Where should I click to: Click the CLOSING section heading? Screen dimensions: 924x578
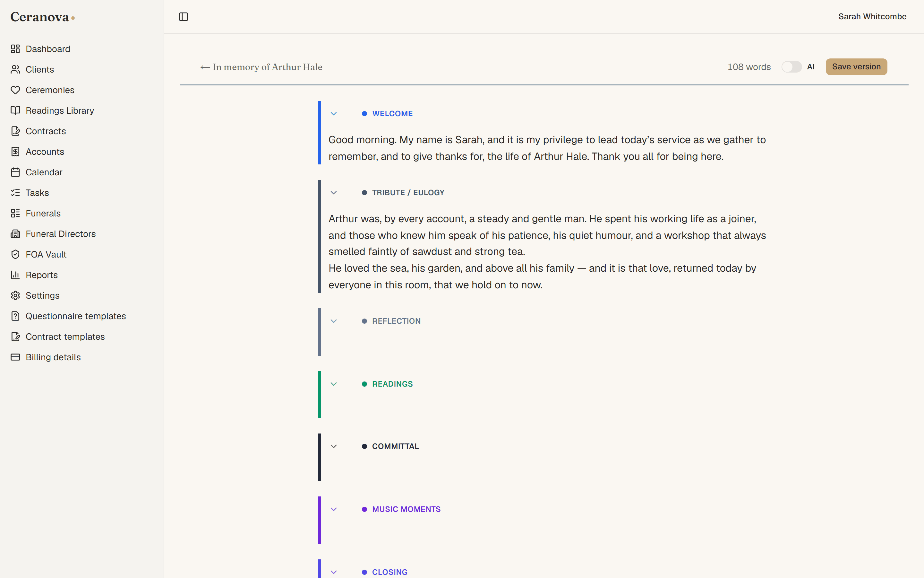coord(389,572)
